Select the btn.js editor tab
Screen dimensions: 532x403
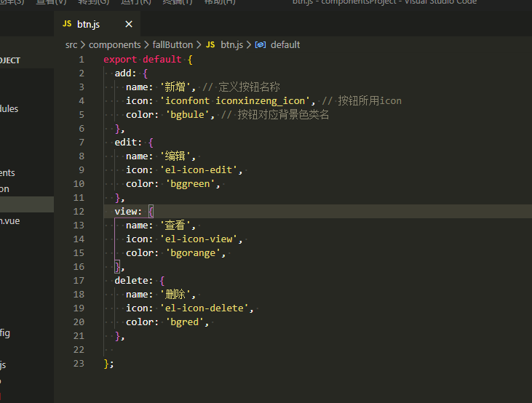coord(97,24)
